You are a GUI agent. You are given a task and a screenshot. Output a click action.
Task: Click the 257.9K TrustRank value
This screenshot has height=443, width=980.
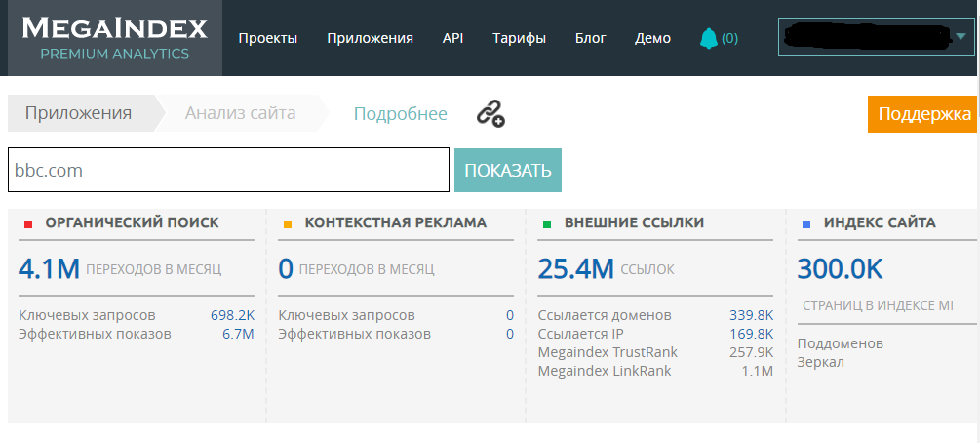tap(751, 352)
